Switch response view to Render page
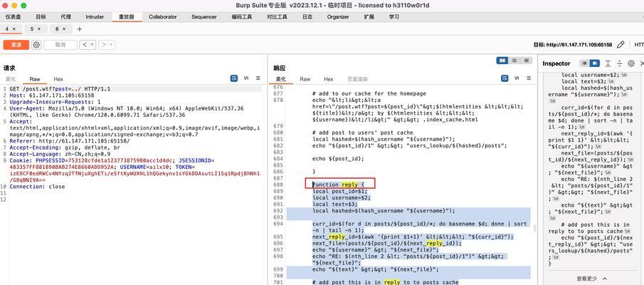 tap(358, 79)
